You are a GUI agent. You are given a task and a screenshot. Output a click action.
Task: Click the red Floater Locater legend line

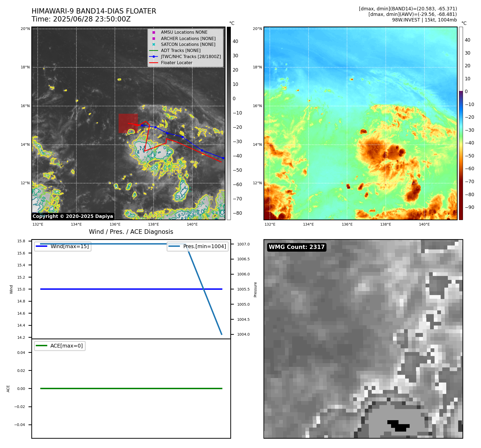[154, 63]
